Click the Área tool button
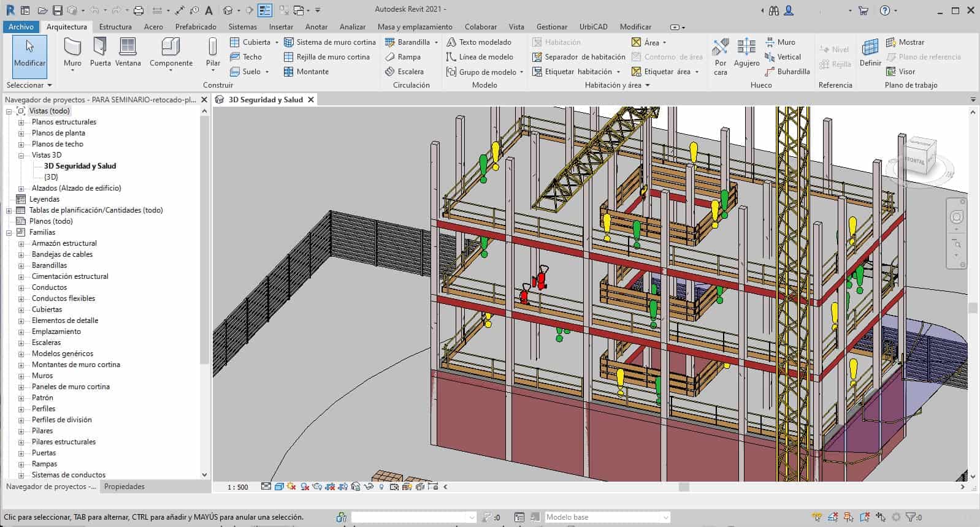This screenshot has height=527, width=980. pyautogui.click(x=649, y=42)
